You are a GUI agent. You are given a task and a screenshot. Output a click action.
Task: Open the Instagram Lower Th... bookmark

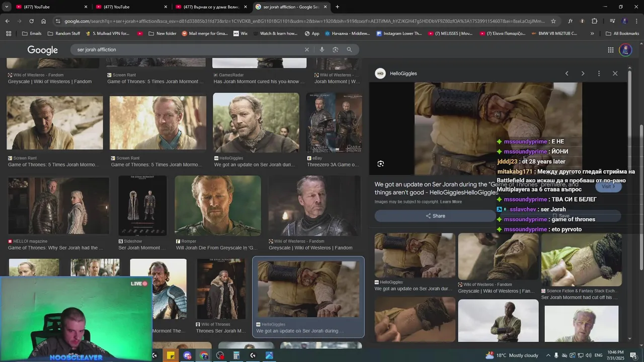click(x=399, y=34)
